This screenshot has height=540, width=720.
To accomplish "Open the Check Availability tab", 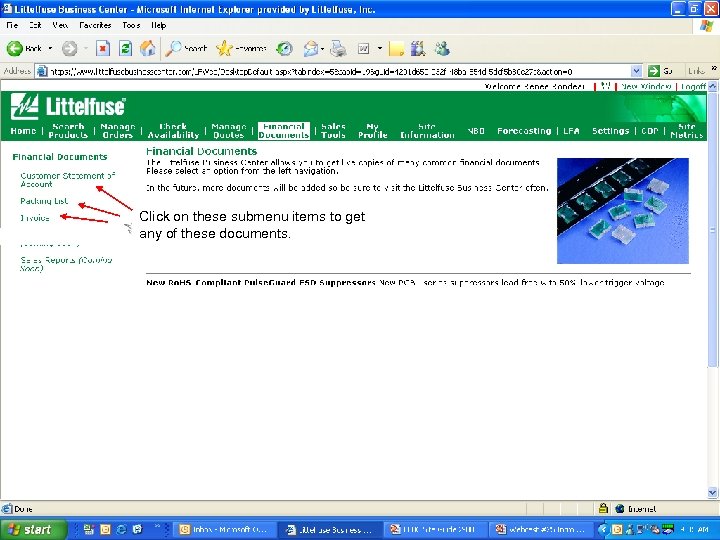I will 173,130.
